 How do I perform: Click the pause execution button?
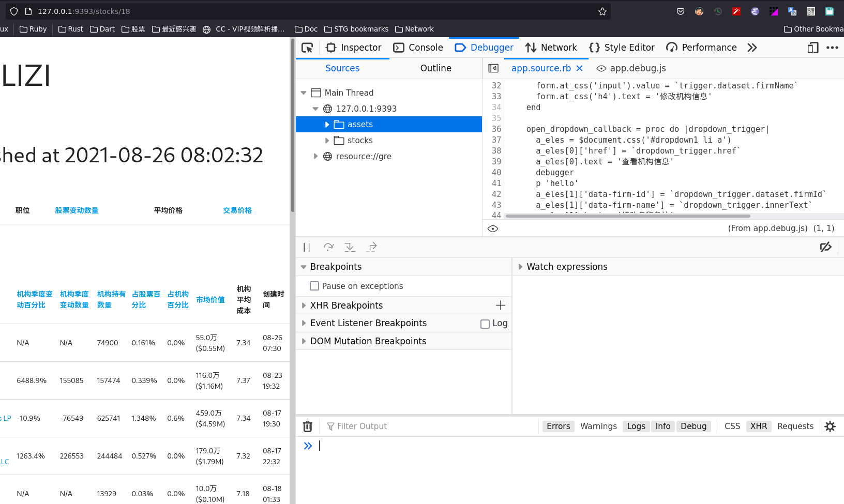pyautogui.click(x=307, y=248)
